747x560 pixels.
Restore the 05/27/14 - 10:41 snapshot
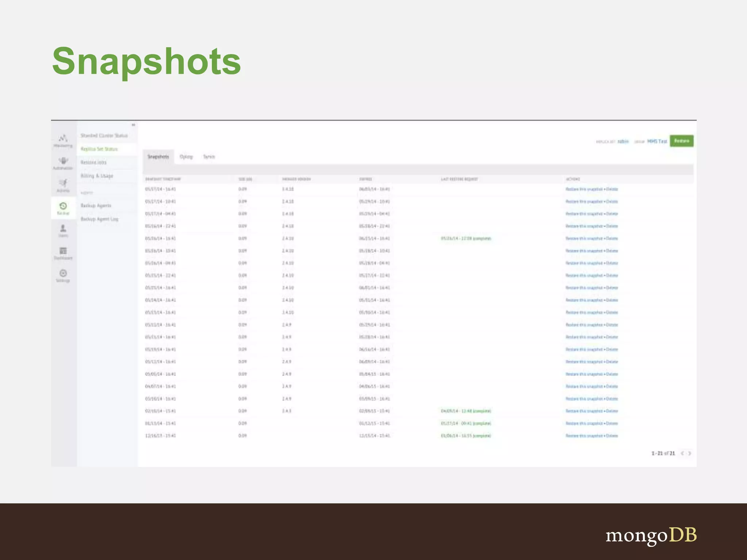click(584, 202)
